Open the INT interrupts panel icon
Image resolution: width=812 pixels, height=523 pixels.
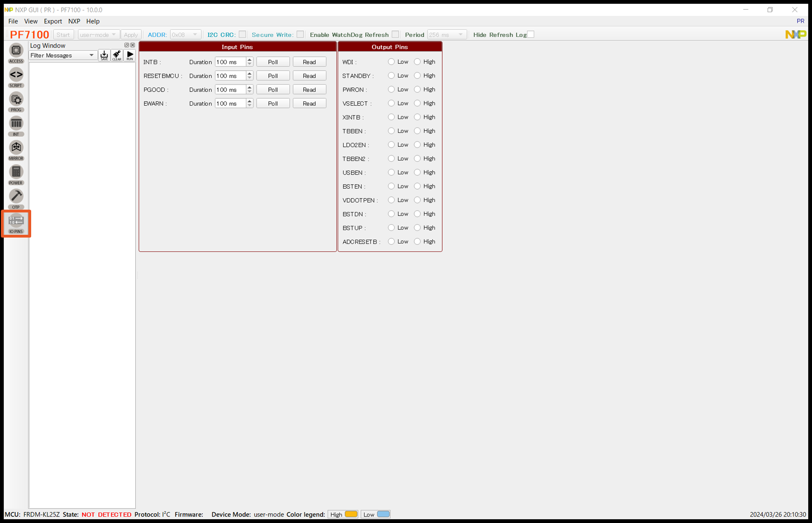coord(16,126)
